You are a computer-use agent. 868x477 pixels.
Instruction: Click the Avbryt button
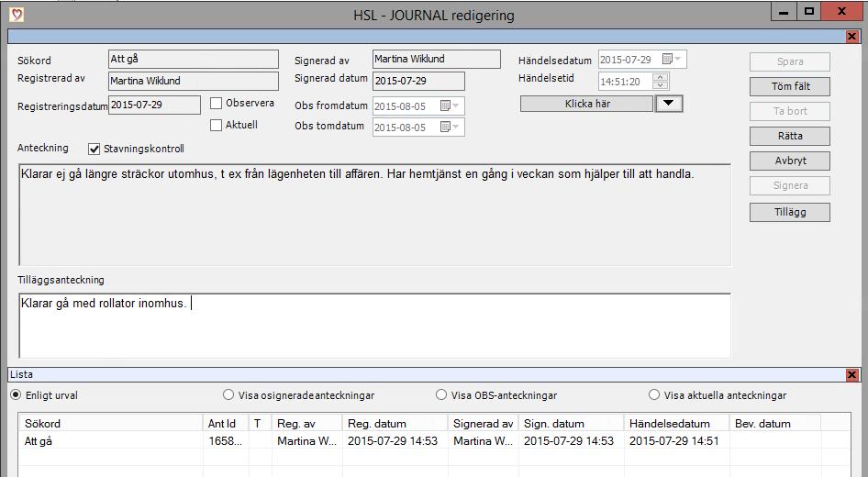point(790,161)
